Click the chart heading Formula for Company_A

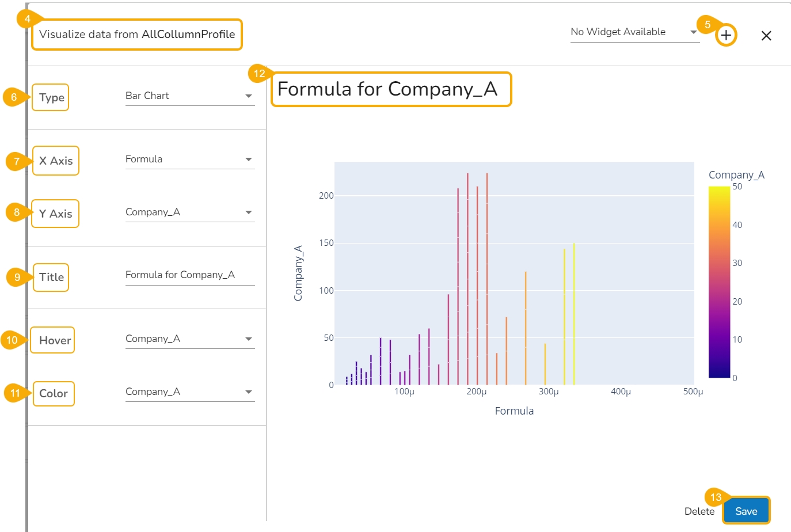(x=387, y=89)
